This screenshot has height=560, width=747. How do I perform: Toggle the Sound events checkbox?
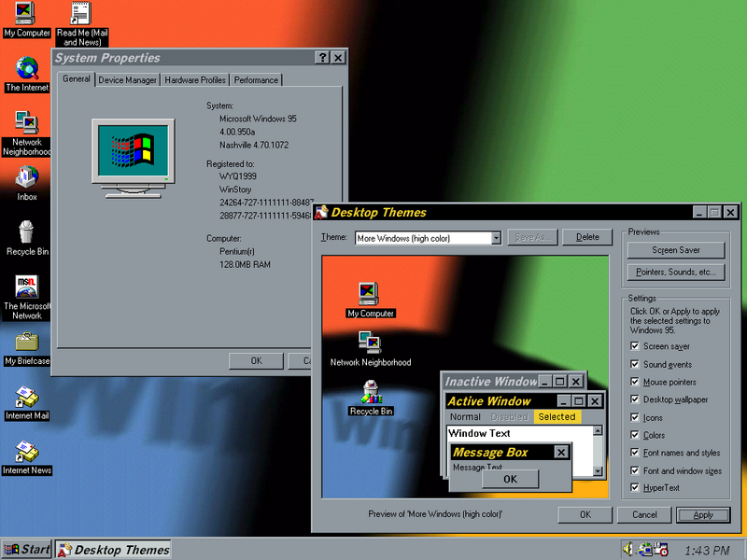pyautogui.click(x=636, y=364)
